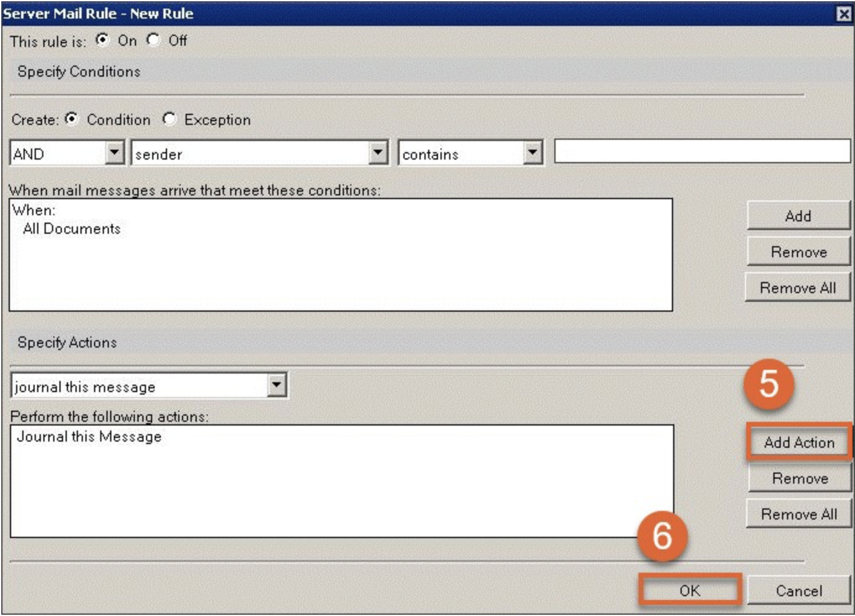Click the Add condition button

click(x=798, y=216)
